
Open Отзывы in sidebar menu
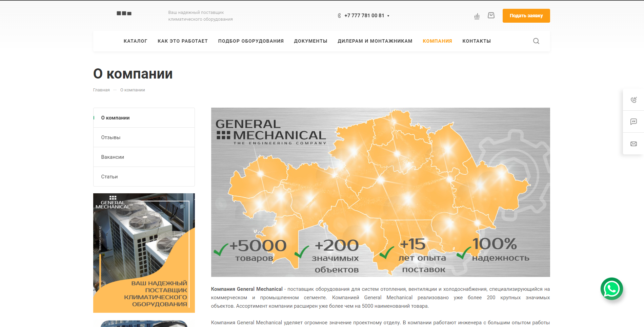144,137
